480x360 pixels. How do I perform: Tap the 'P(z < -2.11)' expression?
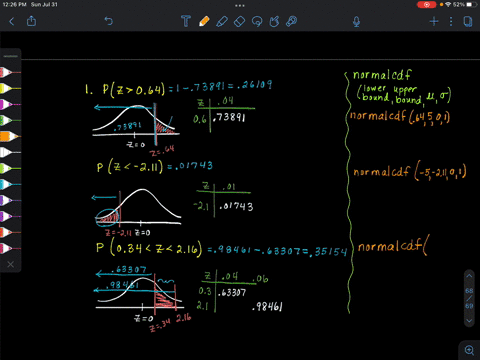(x=130, y=167)
